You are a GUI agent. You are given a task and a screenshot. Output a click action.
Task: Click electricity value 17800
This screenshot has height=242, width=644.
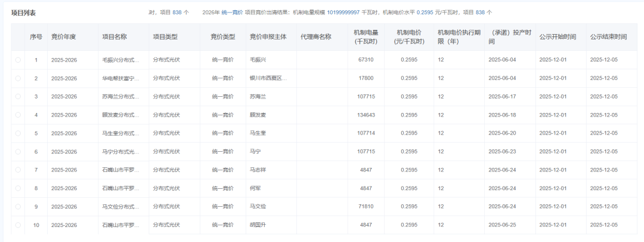[366, 78]
